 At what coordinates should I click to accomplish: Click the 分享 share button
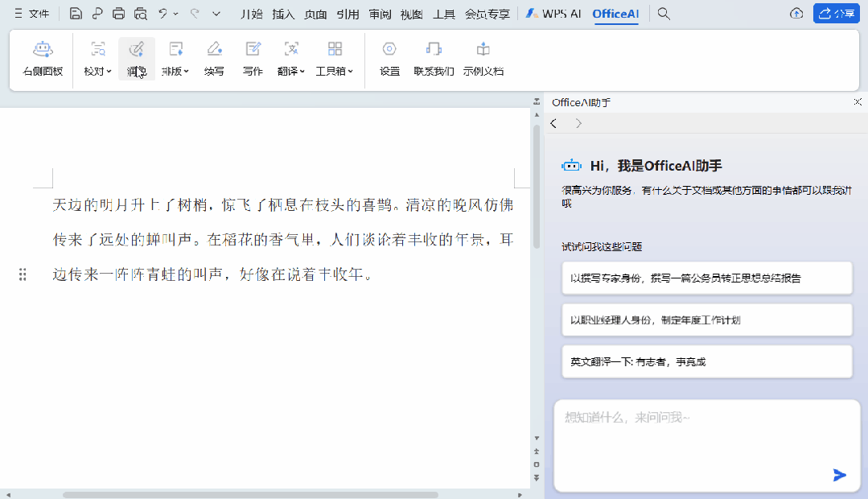point(837,13)
